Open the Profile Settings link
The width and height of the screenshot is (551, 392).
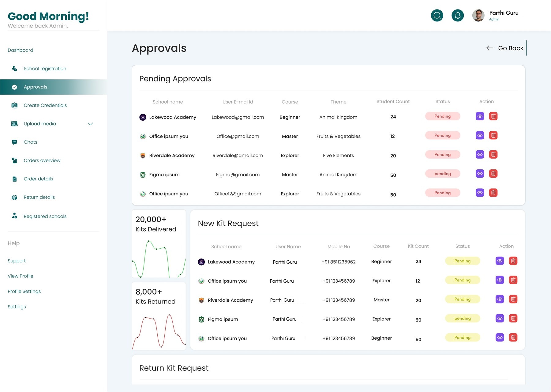[x=24, y=291]
